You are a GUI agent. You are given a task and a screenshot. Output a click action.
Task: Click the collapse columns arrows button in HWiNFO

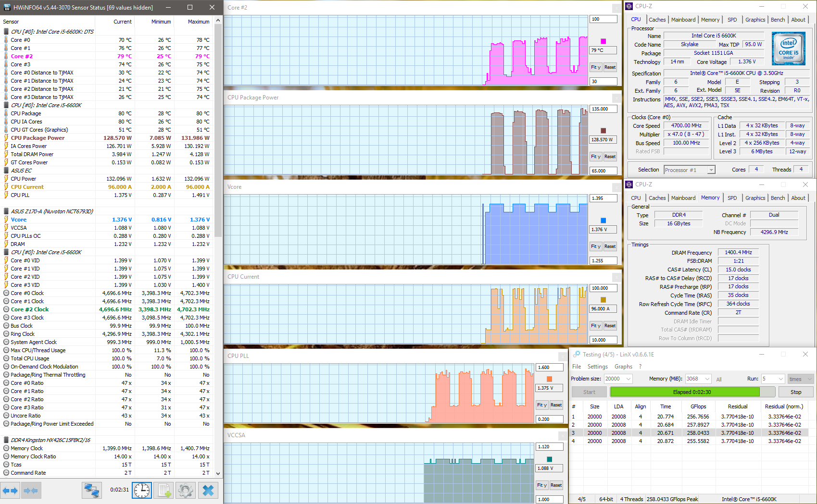point(31,491)
